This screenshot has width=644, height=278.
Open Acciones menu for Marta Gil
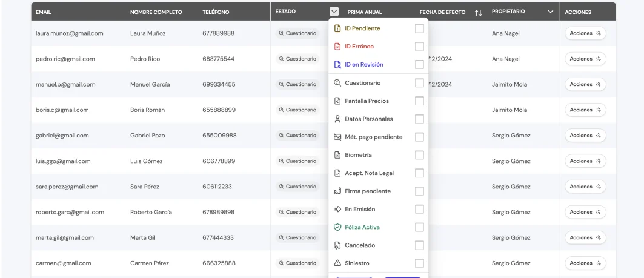tap(585, 237)
